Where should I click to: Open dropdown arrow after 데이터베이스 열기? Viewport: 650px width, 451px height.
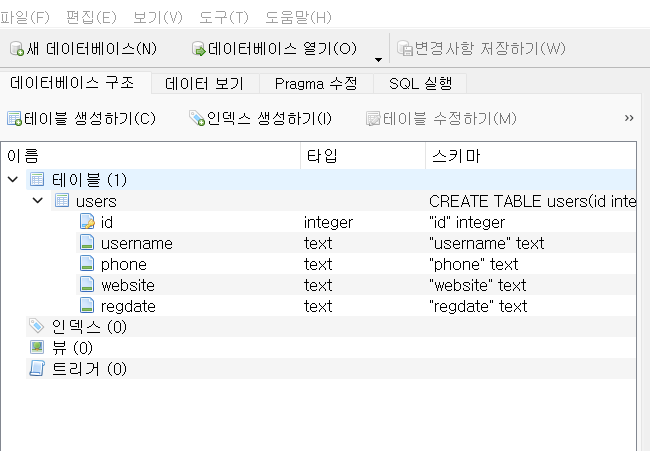(x=378, y=60)
